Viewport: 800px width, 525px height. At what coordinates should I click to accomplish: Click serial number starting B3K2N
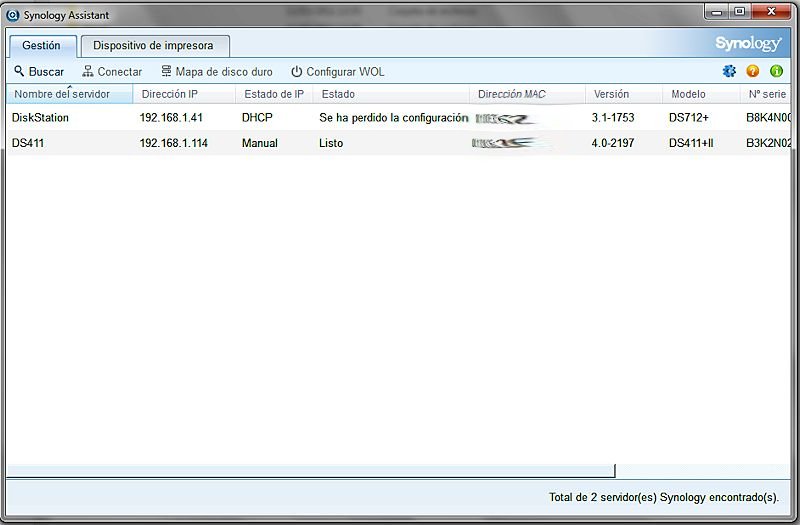(768, 143)
